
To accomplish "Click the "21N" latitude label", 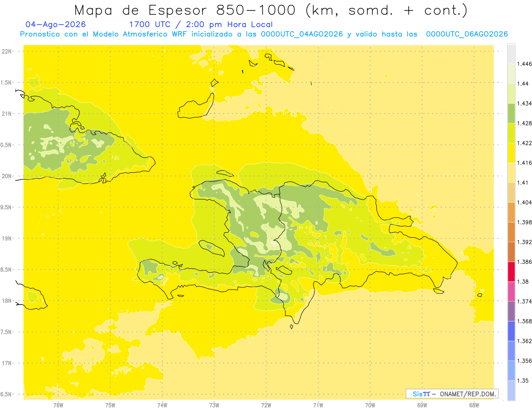I will point(7,114).
